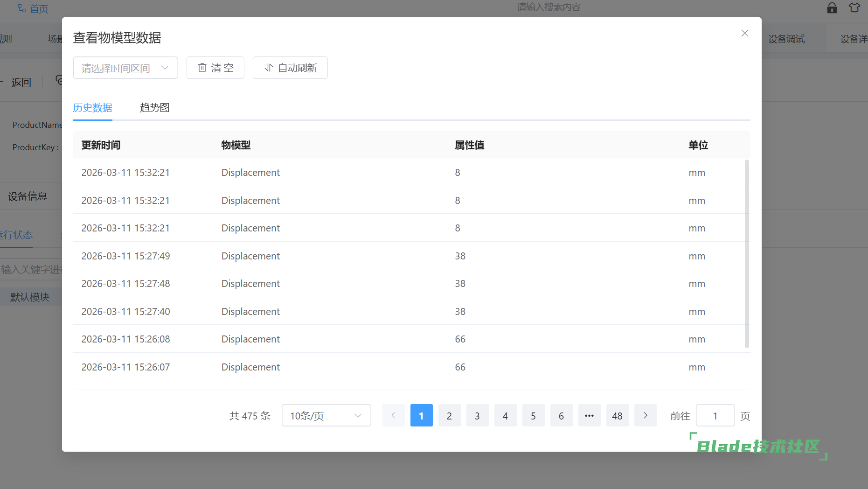Select the 历史数据 tab
Viewport: 868px width, 489px height.
pyautogui.click(x=92, y=108)
